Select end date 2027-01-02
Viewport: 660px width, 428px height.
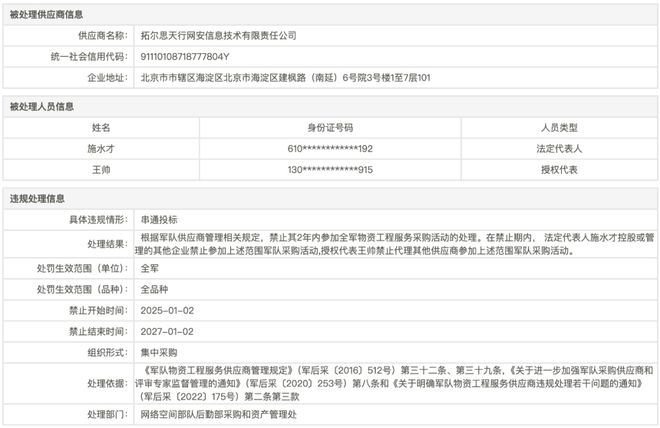(167, 332)
